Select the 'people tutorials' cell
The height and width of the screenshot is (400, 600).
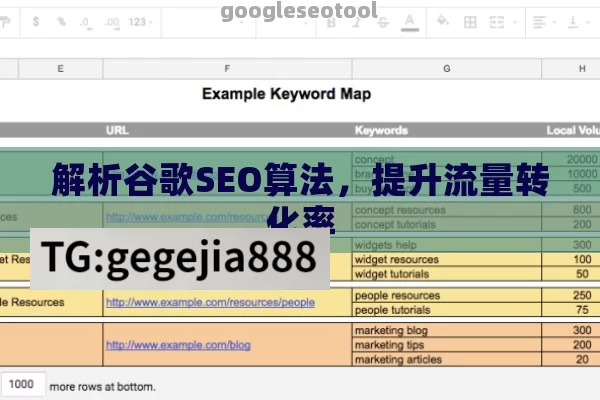[447, 310]
